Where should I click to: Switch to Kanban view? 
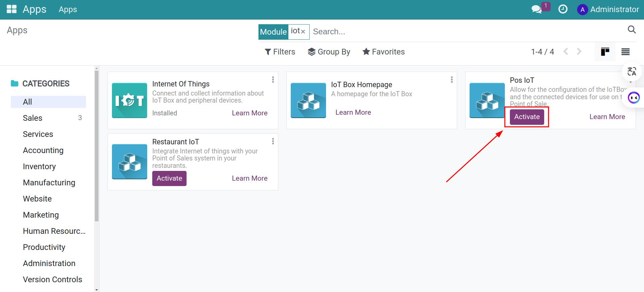[x=605, y=52]
